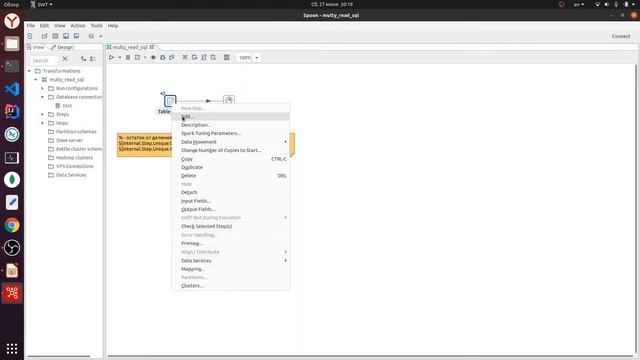Viewport: 640px width, 360px height.
Task: Select the Partition schemas tree item
Action: [72, 132]
